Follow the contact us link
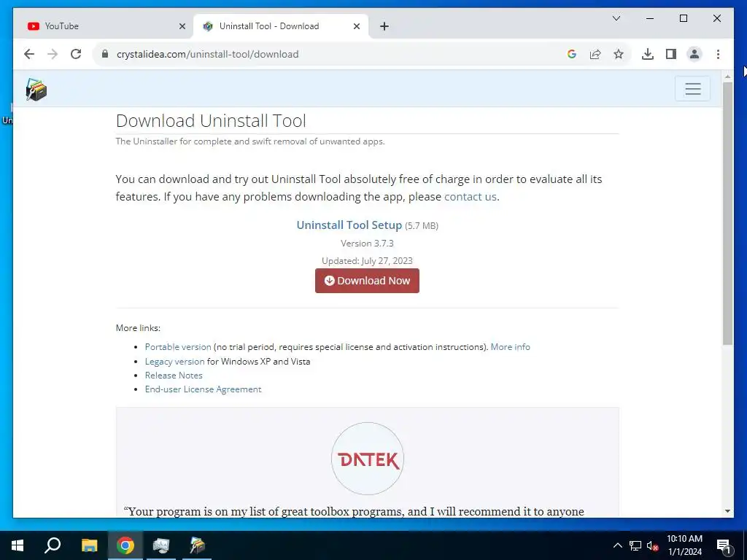This screenshot has height=560, width=747. [x=471, y=197]
